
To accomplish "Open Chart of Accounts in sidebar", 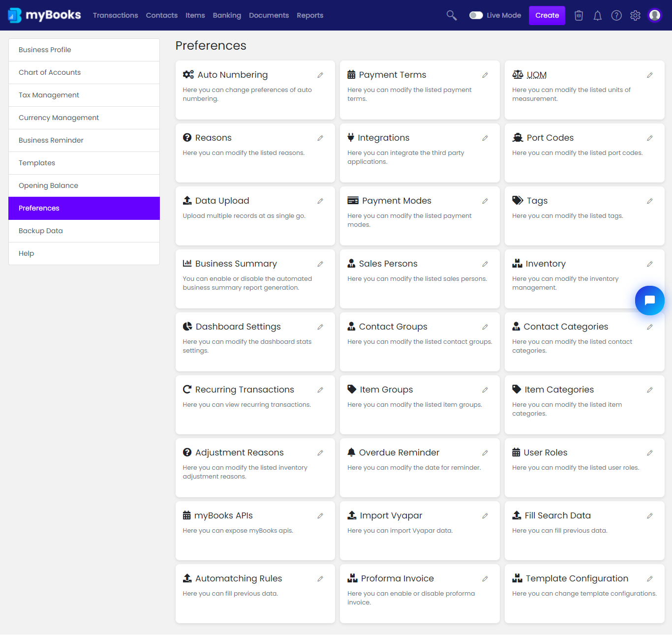I will pos(84,72).
